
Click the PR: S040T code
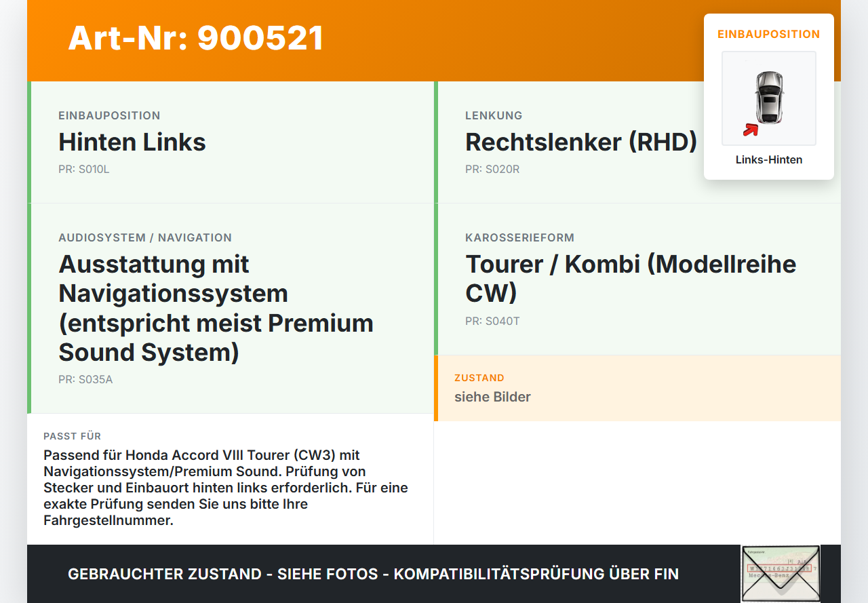pyautogui.click(x=492, y=321)
